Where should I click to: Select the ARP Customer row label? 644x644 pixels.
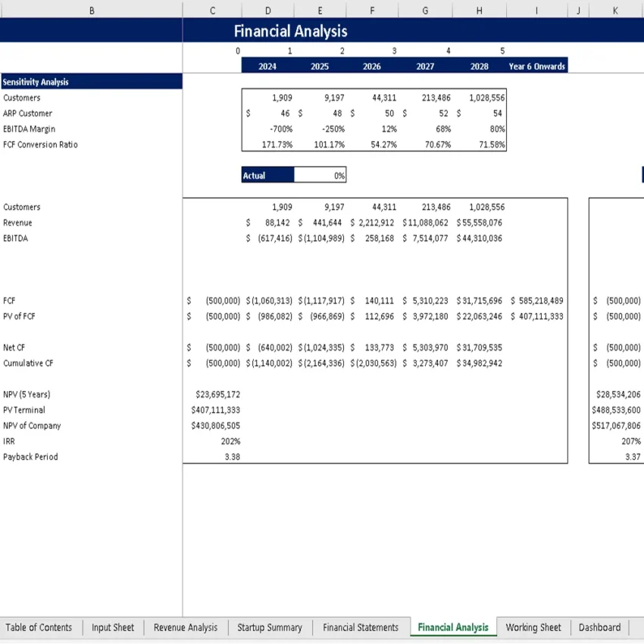[32, 113]
